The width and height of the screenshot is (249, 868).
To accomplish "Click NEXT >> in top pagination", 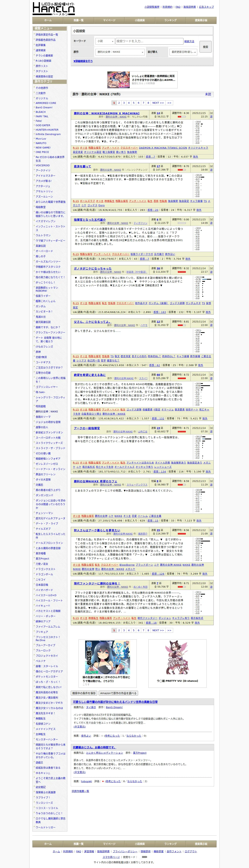I will point(158,103).
